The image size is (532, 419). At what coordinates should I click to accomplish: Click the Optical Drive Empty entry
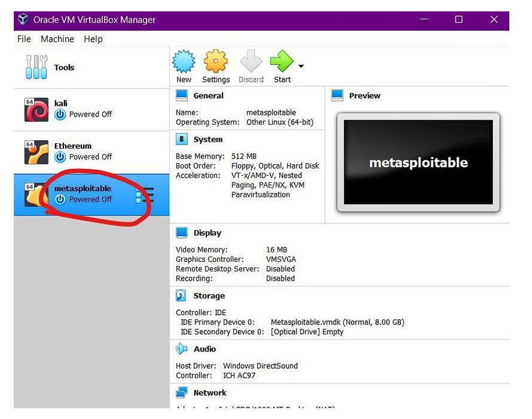click(307, 332)
